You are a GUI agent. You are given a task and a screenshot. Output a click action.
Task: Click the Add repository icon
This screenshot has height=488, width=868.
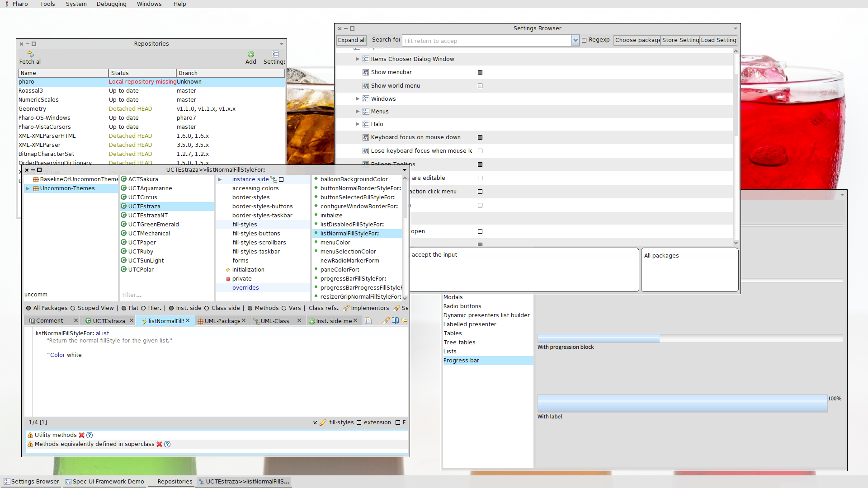[x=251, y=54]
